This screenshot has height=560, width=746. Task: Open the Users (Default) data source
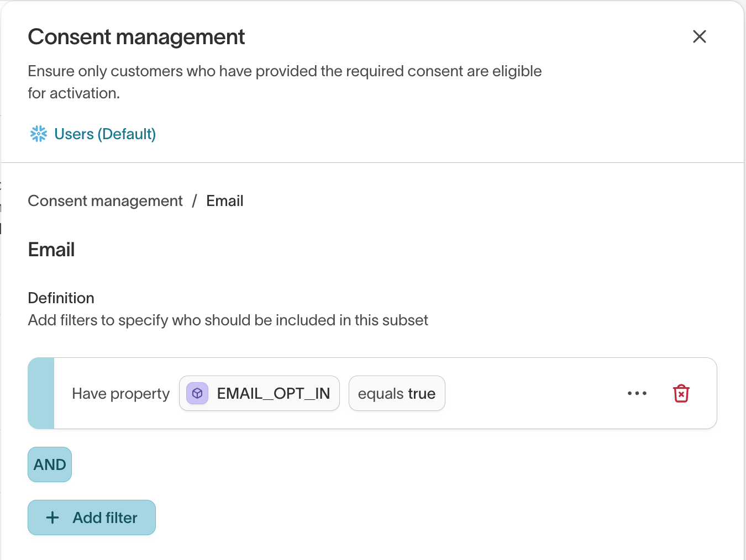[x=104, y=134]
